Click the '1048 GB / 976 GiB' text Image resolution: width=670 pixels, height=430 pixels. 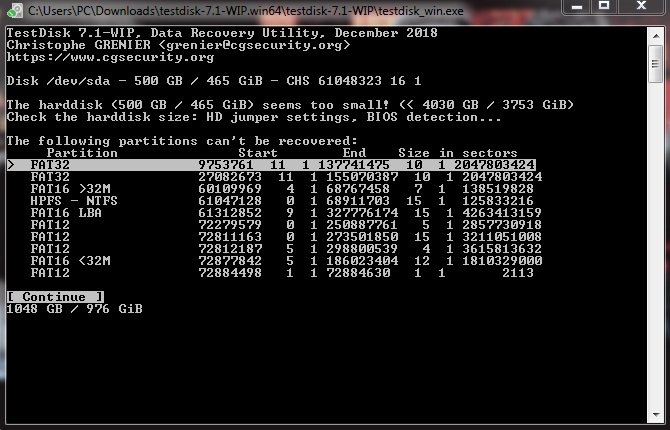click(74, 309)
